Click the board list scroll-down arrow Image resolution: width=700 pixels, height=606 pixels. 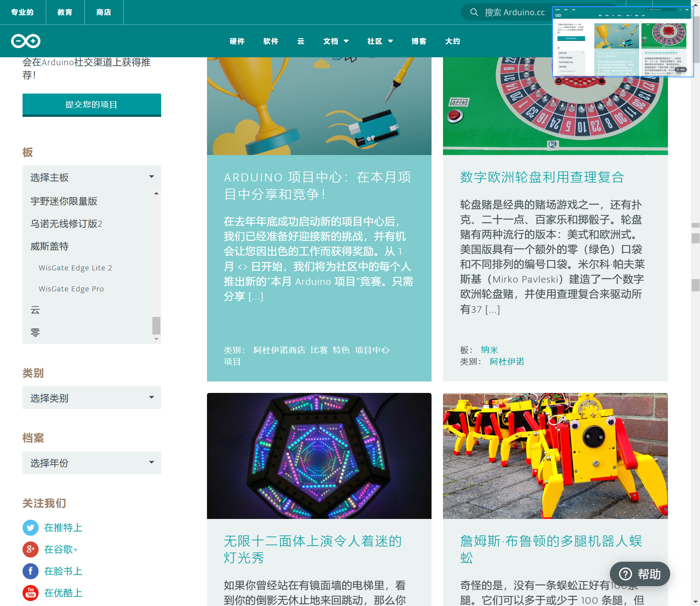tap(156, 339)
